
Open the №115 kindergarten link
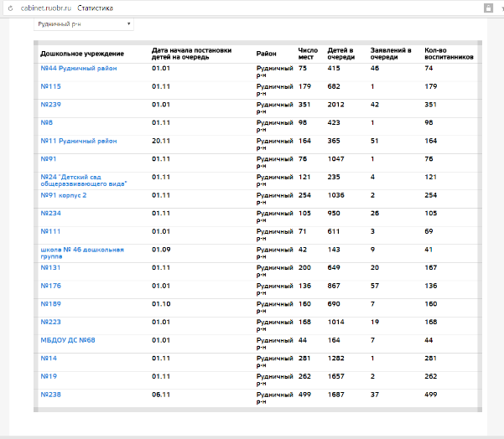click(50, 86)
